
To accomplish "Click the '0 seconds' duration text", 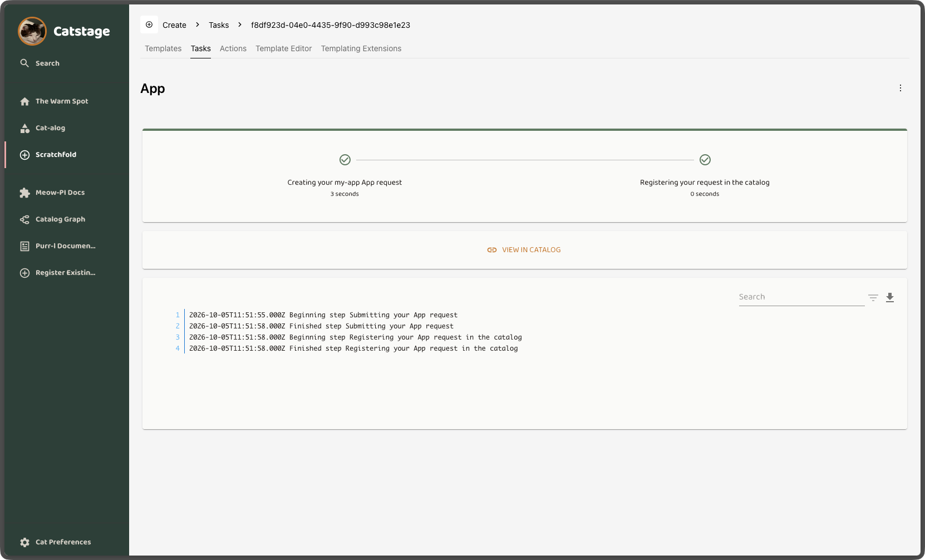I will (705, 194).
